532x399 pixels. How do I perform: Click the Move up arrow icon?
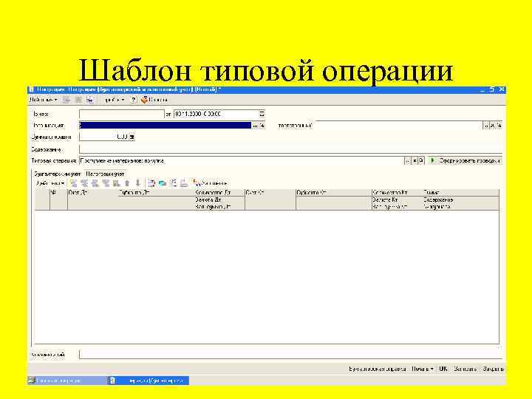click(x=127, y=183)
